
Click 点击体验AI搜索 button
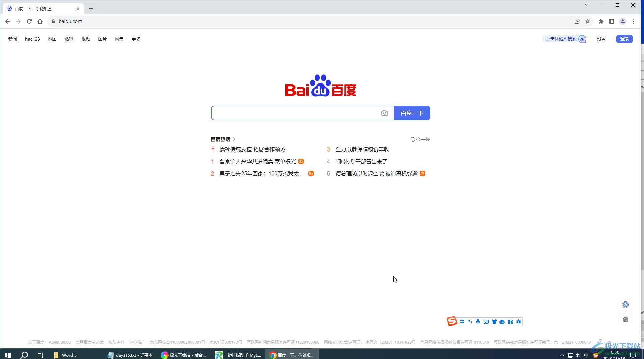click(565, 39)
